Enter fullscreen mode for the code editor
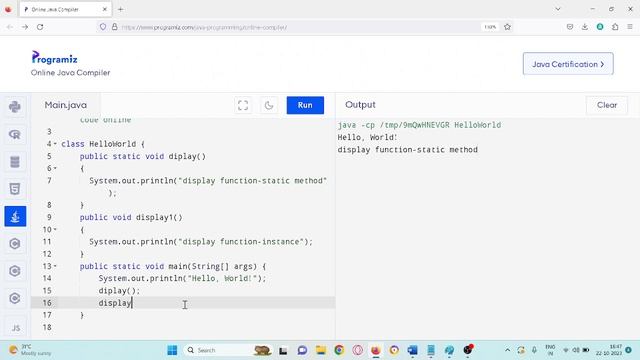This screenshot has height=360, width=640. tap(243, 105)
